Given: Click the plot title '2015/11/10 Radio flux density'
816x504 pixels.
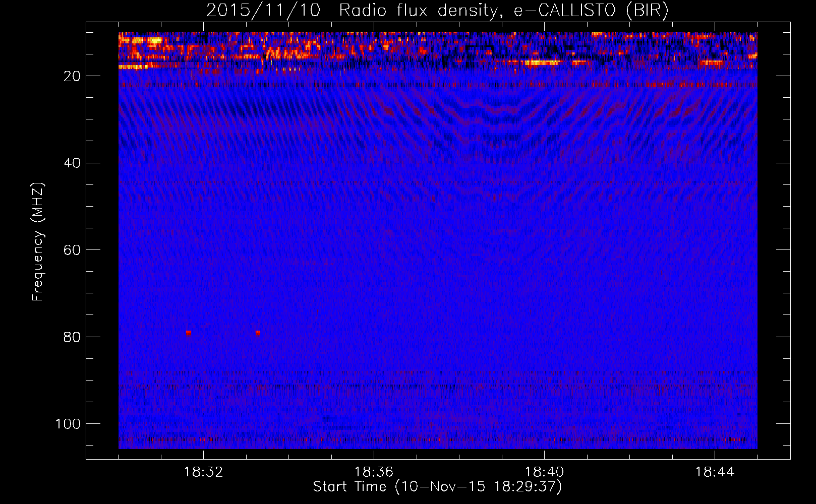Looking at the screenshot, I should click(352, 11).
